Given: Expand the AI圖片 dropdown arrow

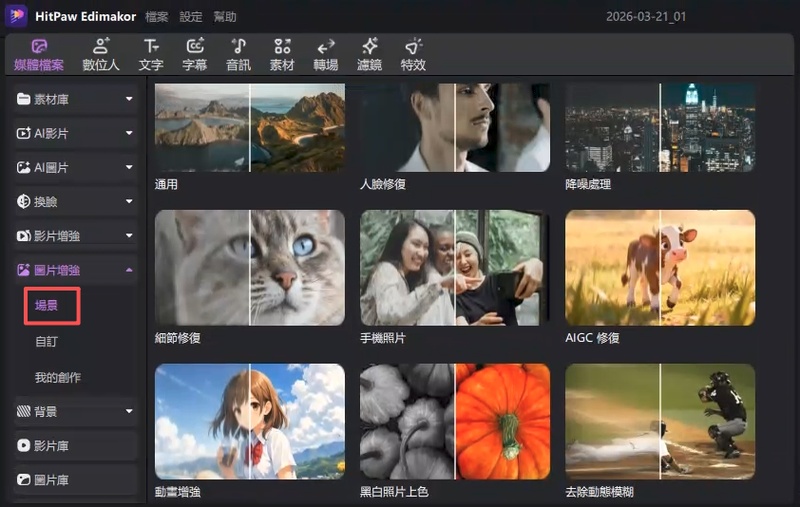Looking at the screenshot, I should coord(129,167).
